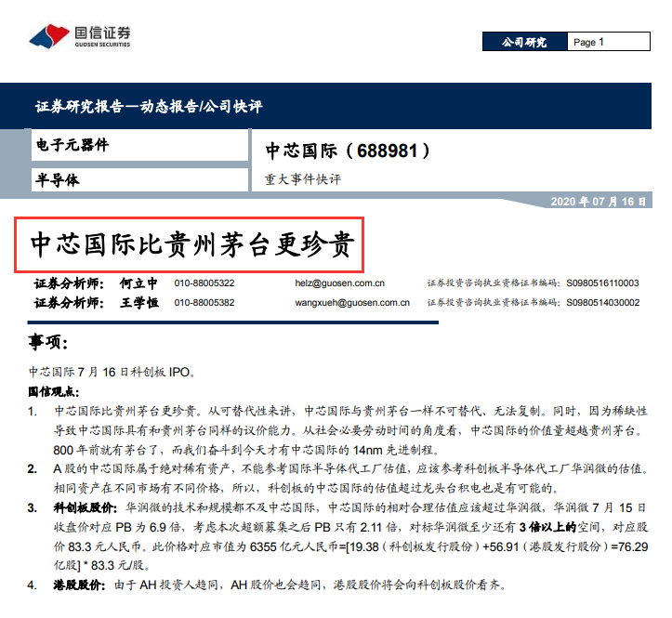This screenshot has height=618, width=672.
Task: Click the bold label '港股股价:'
Action: 79,585
